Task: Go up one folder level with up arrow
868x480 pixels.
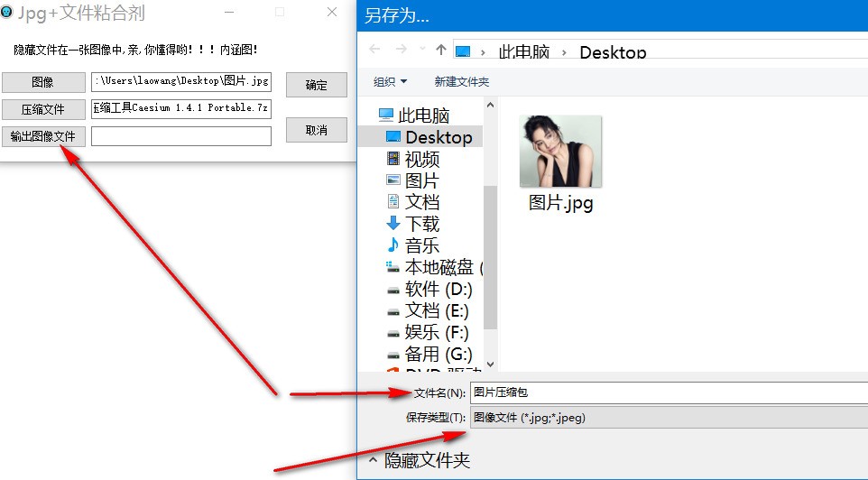Action: (441, 50)
